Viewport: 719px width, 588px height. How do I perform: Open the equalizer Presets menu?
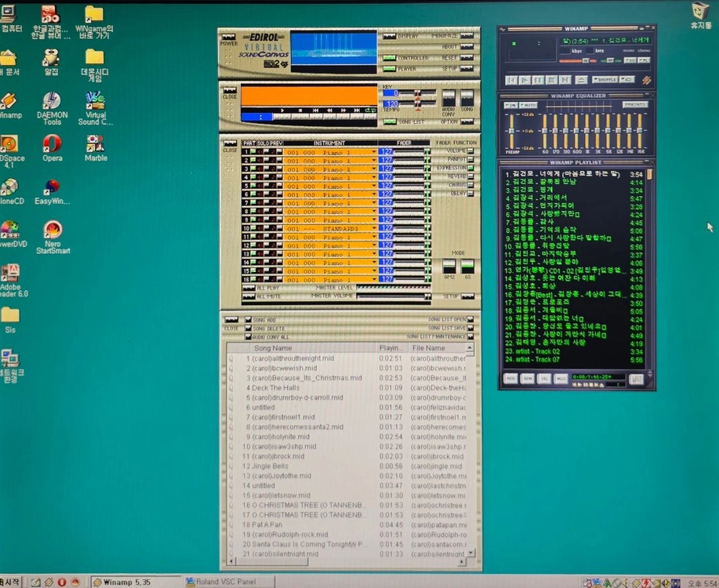635,104
